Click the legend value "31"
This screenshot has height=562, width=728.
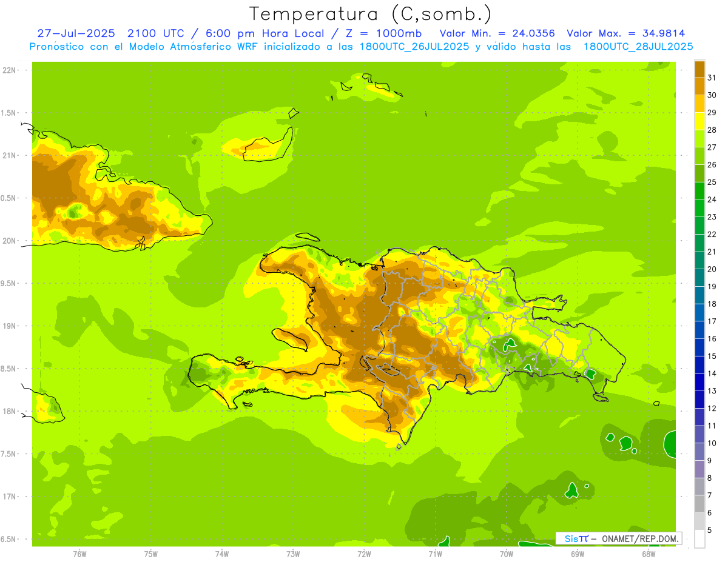(x=712, y=78)
